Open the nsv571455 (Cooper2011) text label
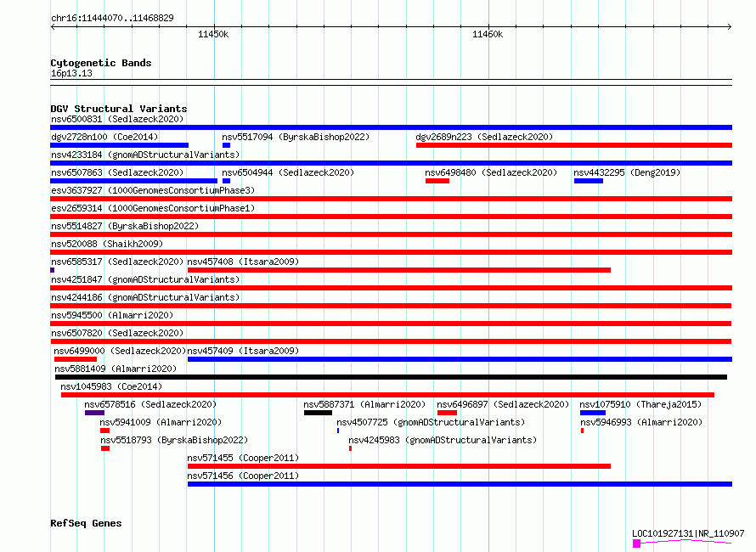This screenshot has height=552, width=756. (243, 458)
